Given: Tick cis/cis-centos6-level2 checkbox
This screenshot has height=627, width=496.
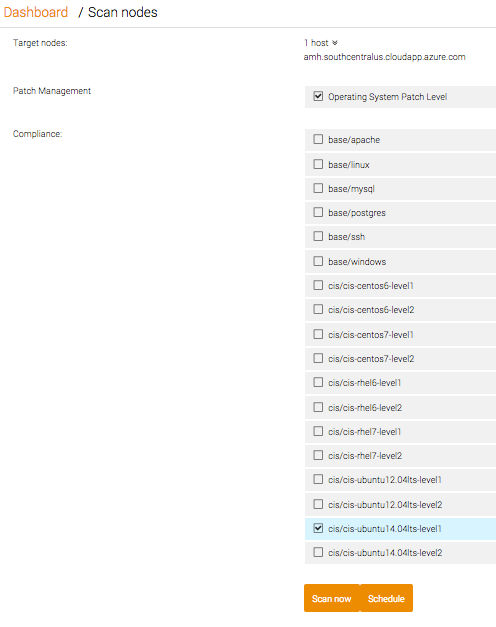Looking at the screenshot, I should pos(318,309).
